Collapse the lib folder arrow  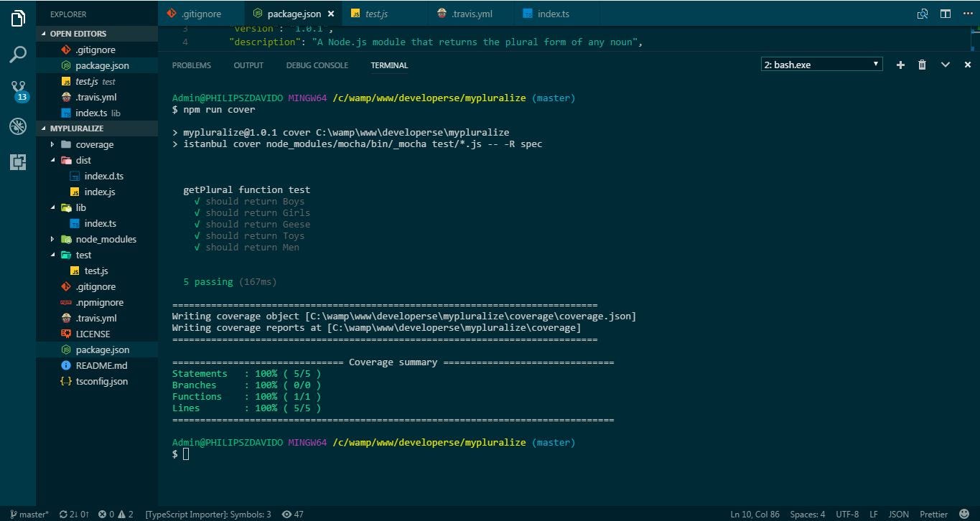(52, 207)
